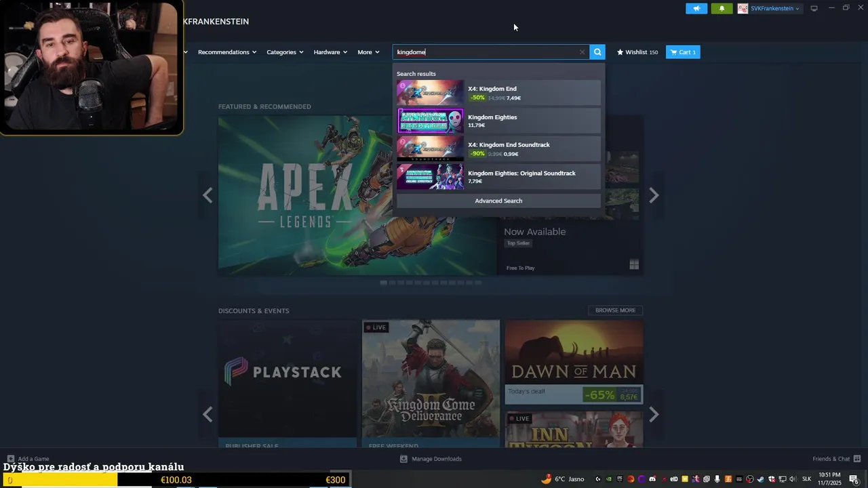The height and width of the screenshot is (488, 868).
Task: Open the green bell notifications button
Action: coord(722,8)
